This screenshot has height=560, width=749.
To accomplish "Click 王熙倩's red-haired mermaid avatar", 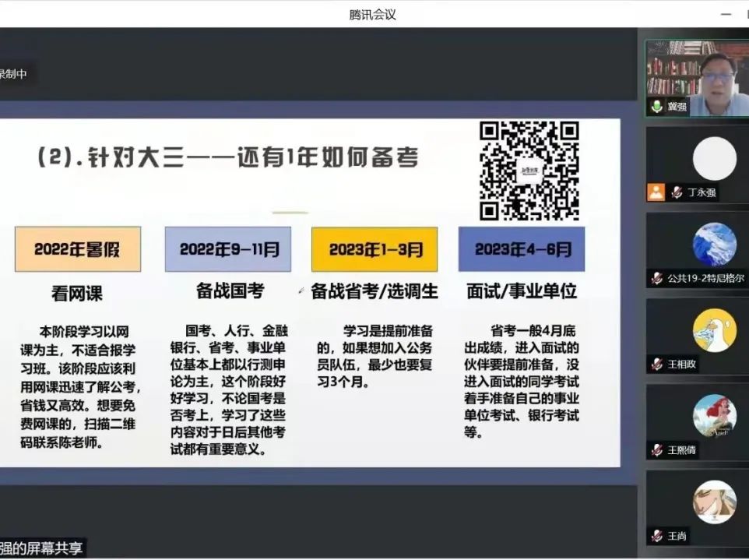I will 714,416.
